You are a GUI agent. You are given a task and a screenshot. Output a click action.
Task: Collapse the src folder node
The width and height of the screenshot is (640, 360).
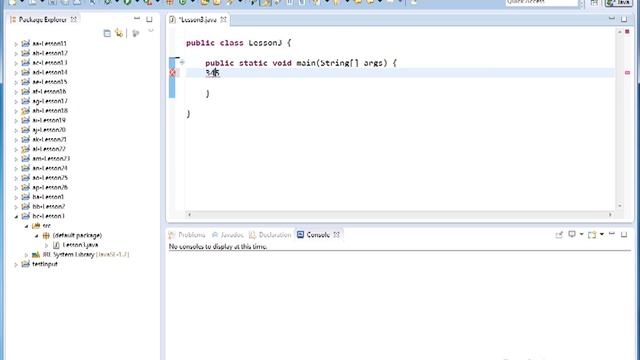(26, 226)
